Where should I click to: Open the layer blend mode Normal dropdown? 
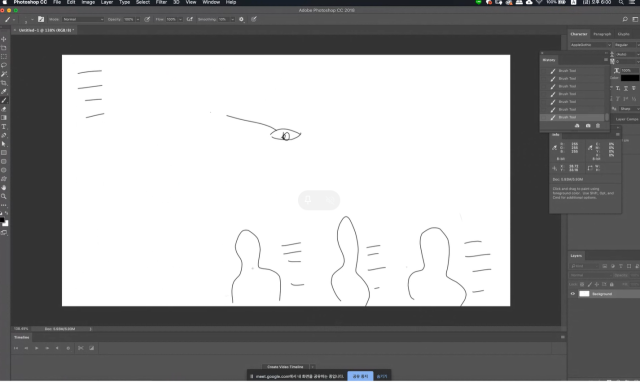point(590,275)
